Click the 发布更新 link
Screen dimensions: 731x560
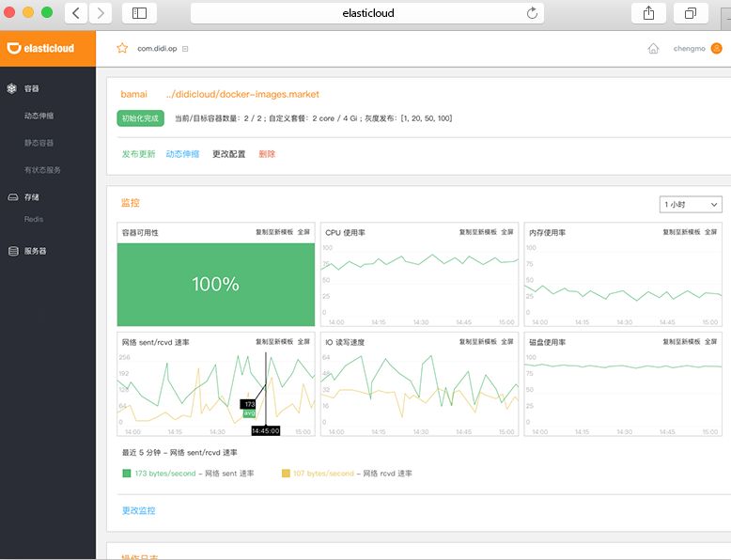click(x=138, y=154)
